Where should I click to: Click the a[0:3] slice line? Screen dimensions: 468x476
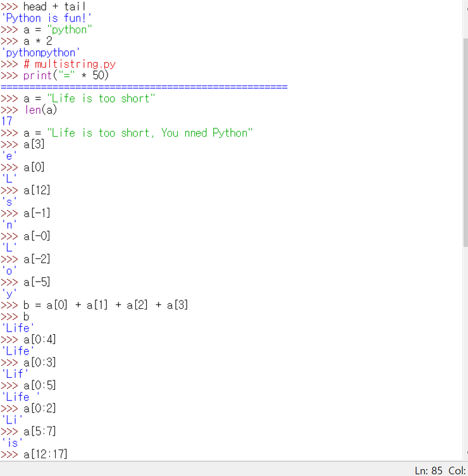(x=39, y=363)
